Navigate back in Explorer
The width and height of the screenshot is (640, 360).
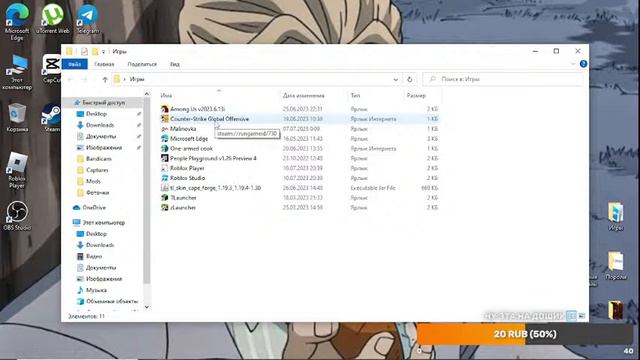[x=71, y=79]
